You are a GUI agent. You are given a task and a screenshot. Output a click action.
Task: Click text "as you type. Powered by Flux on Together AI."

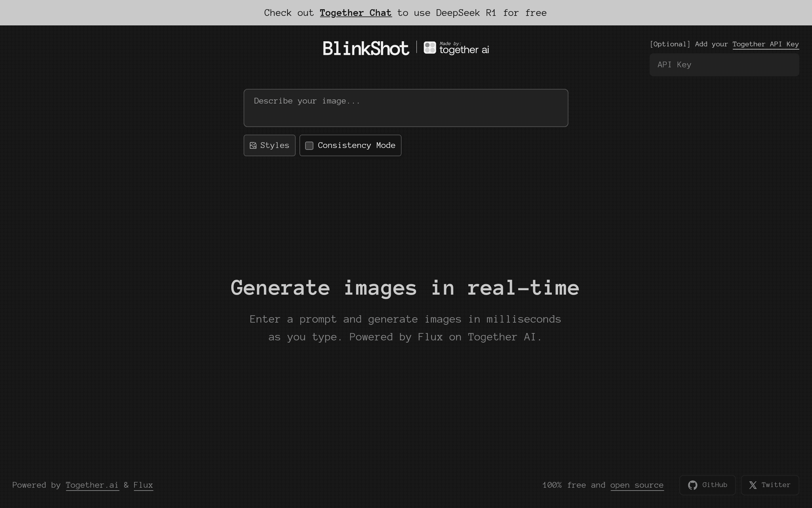[405, 337]
